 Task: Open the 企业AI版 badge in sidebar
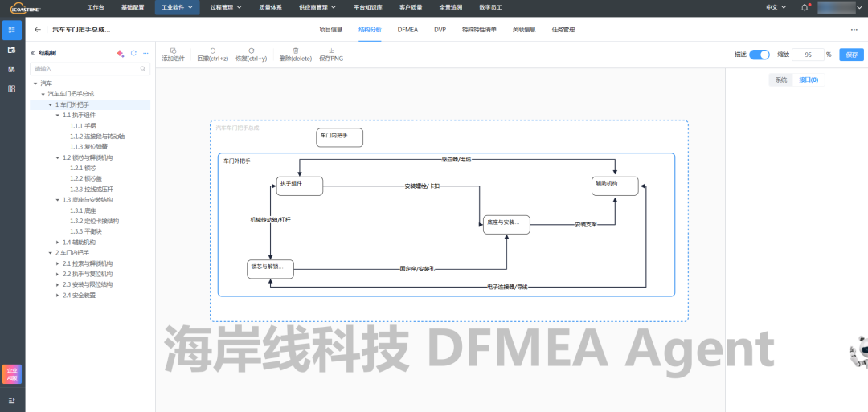(11, 374)
